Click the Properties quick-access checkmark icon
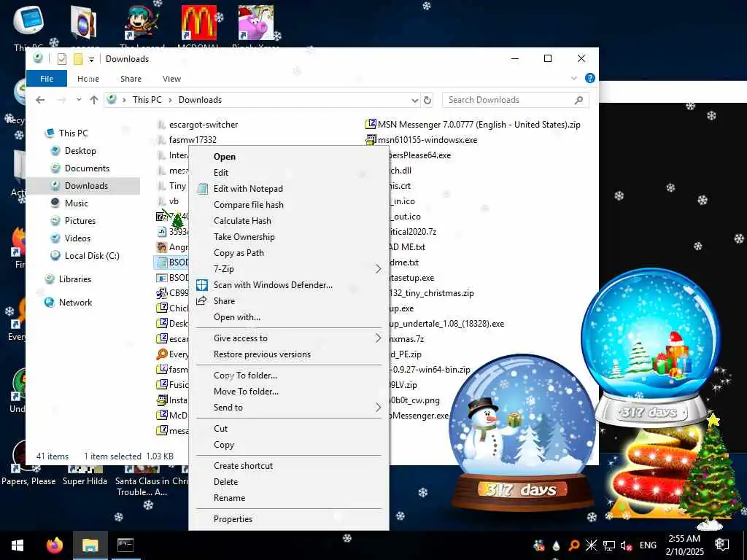Viewport: 747px width, 560px height. click(x=61, y=59)
